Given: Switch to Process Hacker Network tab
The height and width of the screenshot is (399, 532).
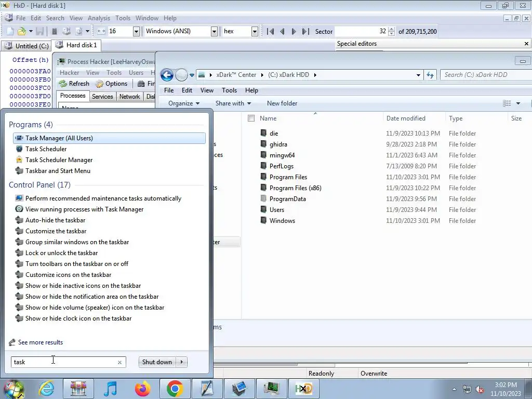Looking at the screenshot, I should [x=129, y=96].
